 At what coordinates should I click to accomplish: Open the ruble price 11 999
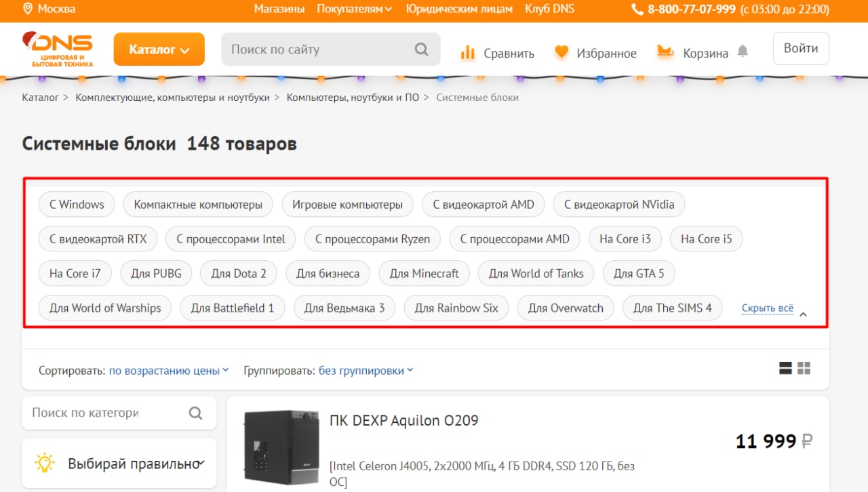click(774, 441)
